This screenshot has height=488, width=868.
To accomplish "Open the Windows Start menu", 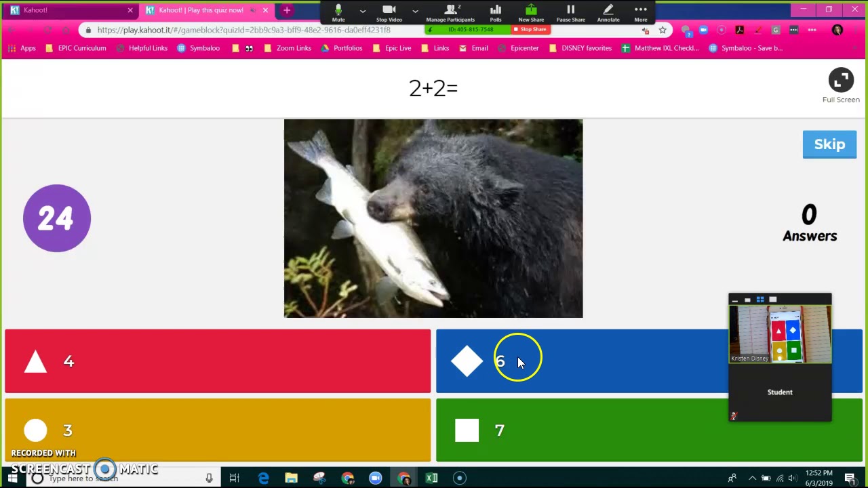I will [x=12, y=478].
